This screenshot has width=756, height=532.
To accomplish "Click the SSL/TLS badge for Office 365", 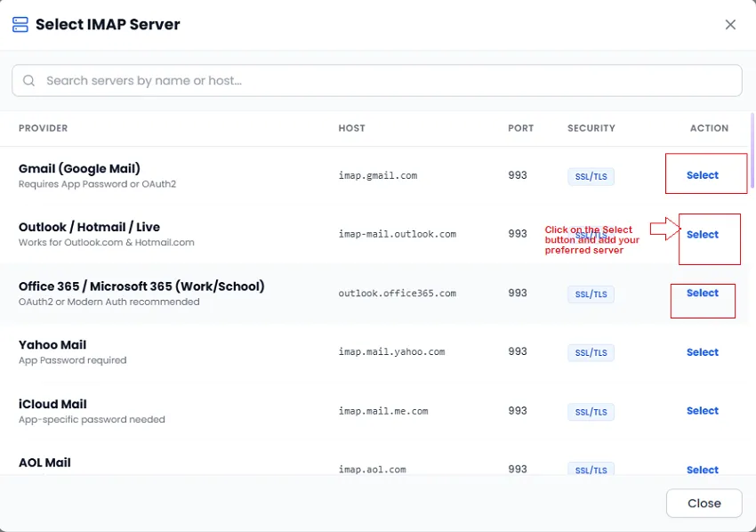I will [x=591, y=294].
